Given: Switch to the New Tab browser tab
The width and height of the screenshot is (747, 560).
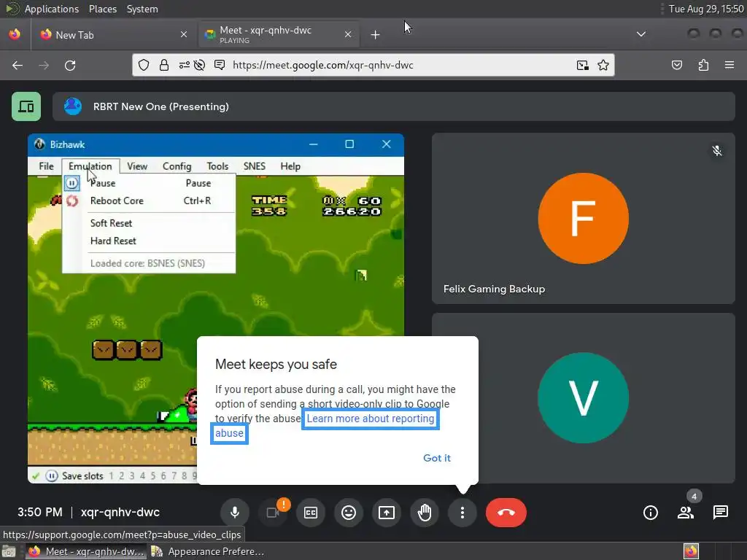Looking at the screenshot, I should [114, 35].
